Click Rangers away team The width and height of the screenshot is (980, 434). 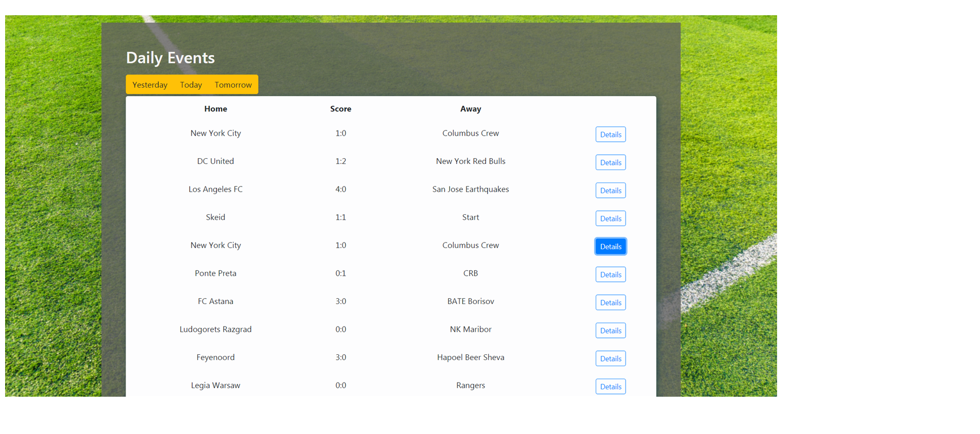pos(470,385)
